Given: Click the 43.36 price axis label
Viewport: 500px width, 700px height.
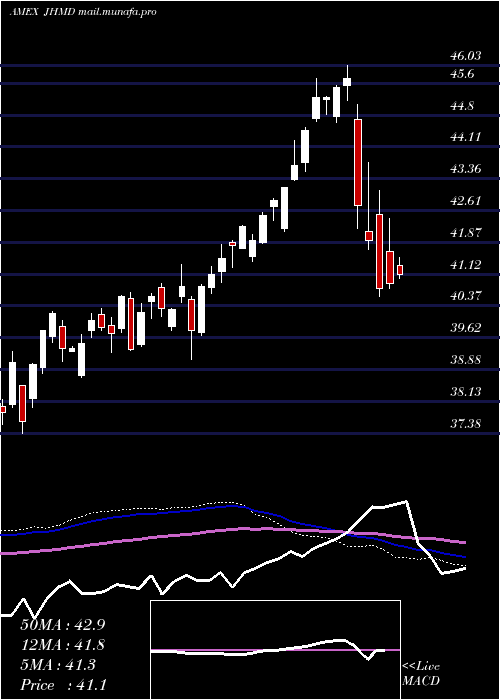Looking at the screenshot, I should 466,169.
